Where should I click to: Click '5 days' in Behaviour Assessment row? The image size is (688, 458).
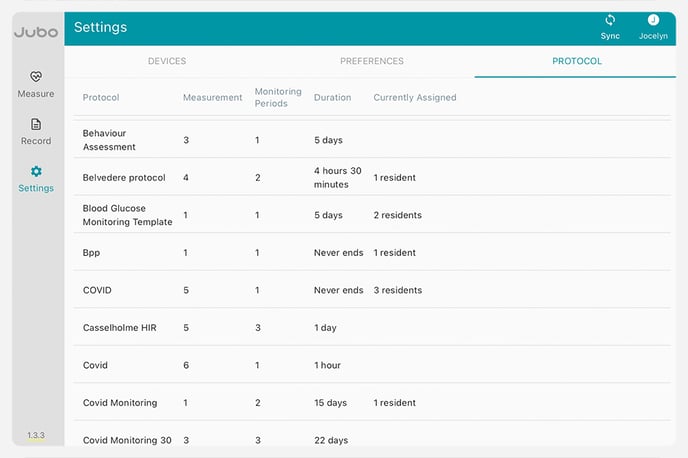tap(328, 140)
